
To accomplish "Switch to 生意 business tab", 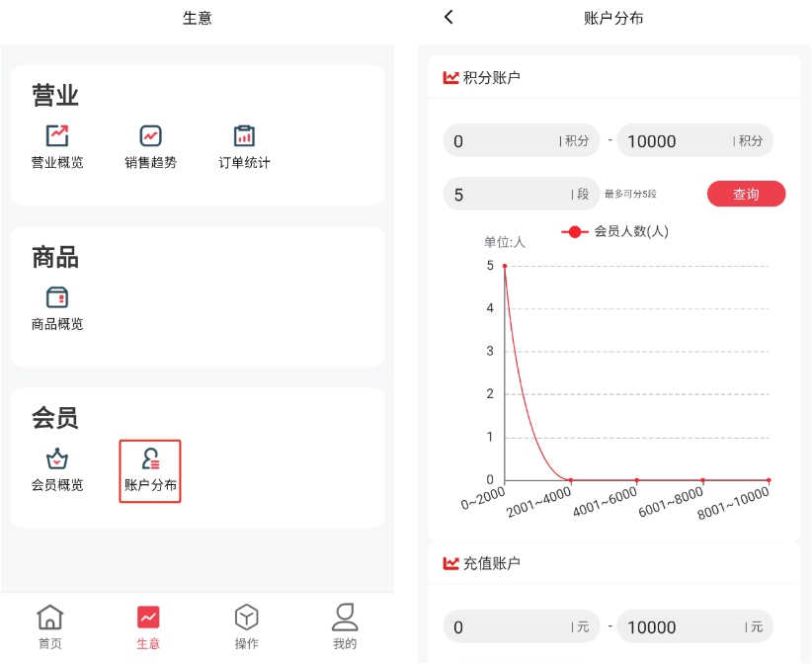I will tap(148, 627).
